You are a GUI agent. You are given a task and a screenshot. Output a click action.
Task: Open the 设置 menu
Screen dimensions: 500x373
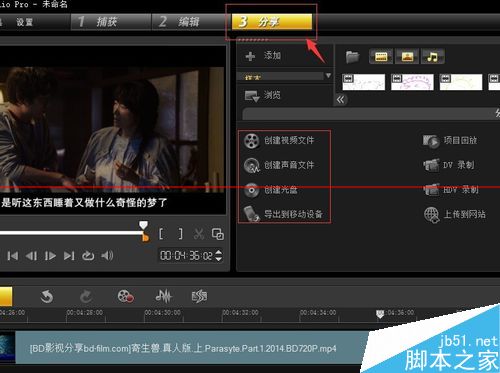click(x=24, y=22)
